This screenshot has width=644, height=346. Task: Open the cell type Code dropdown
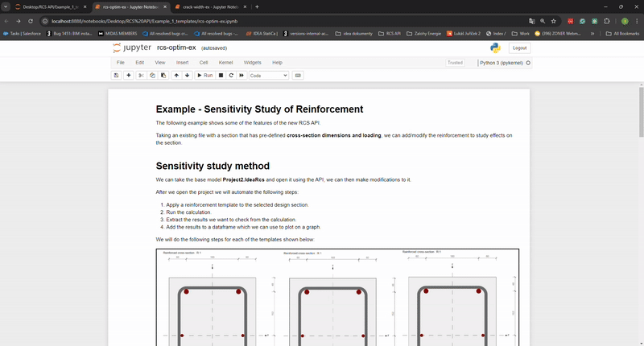coord(269,75)
